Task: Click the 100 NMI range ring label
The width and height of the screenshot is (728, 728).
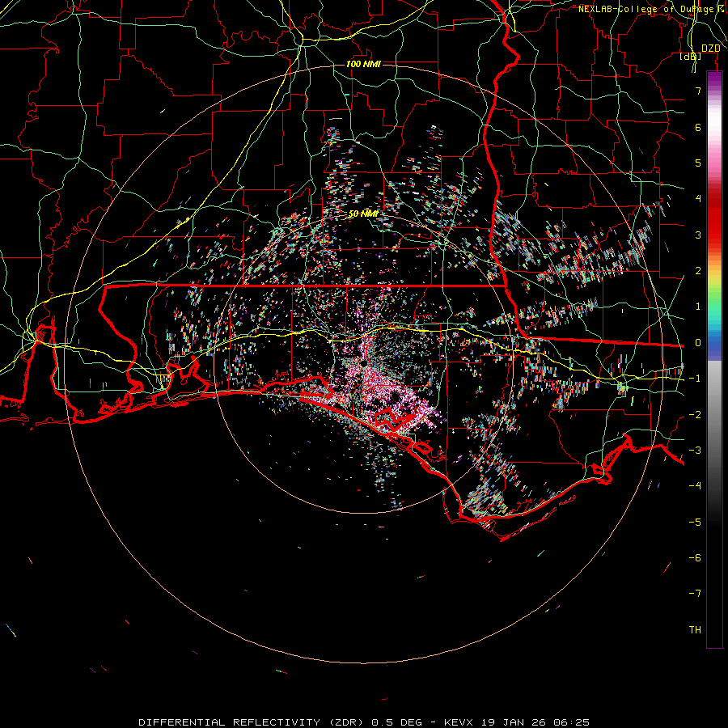Action: pos(363,64)
